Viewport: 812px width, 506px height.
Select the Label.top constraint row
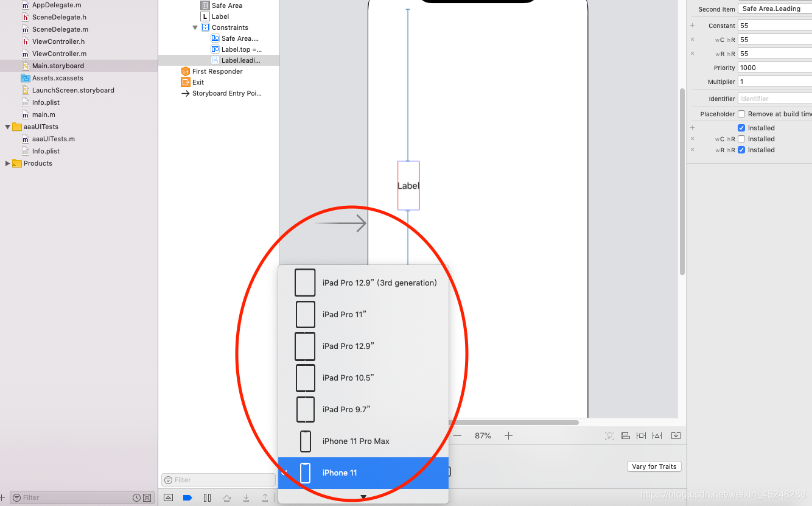[x=241, y=49]
